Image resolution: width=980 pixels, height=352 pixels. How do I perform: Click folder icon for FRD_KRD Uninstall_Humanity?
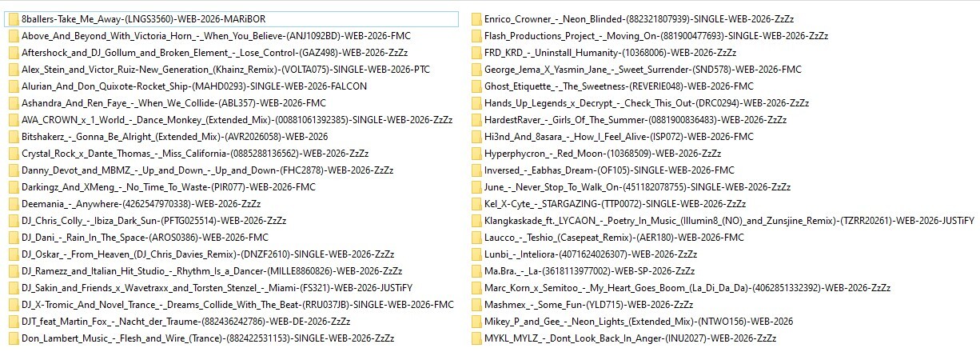tap(476, 53)
